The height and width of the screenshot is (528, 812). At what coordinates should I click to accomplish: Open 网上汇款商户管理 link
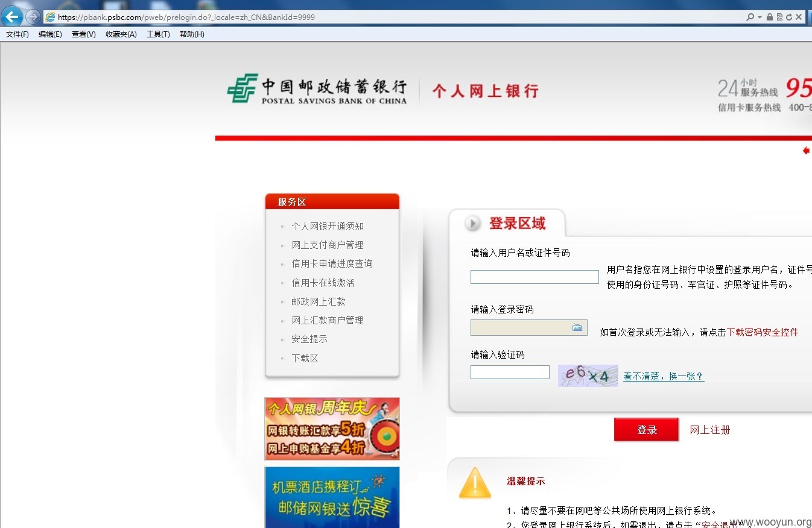pos(328,320)
